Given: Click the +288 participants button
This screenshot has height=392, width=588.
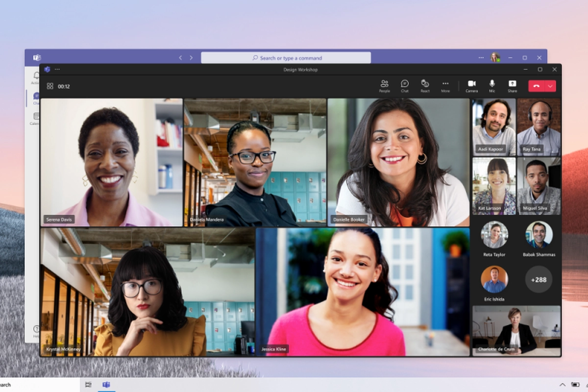Looking at the screenshot, I should click(539, 279).
